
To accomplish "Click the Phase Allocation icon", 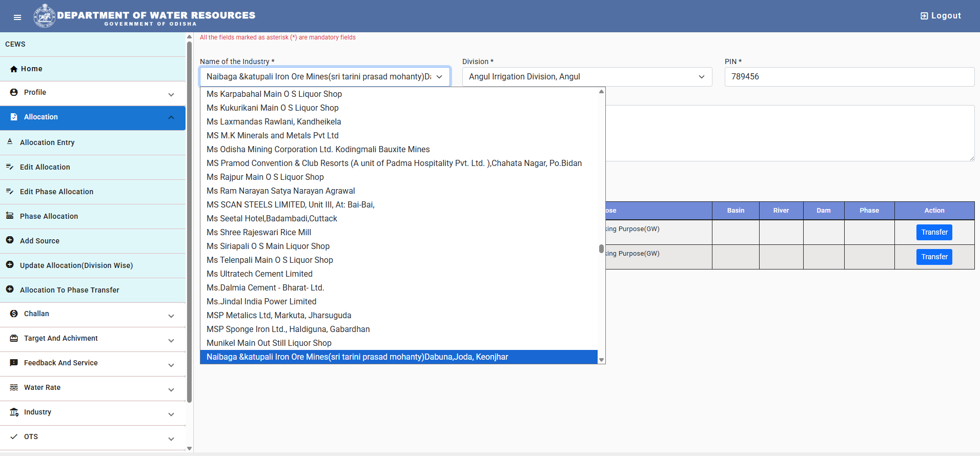I will tap(10, 216).
